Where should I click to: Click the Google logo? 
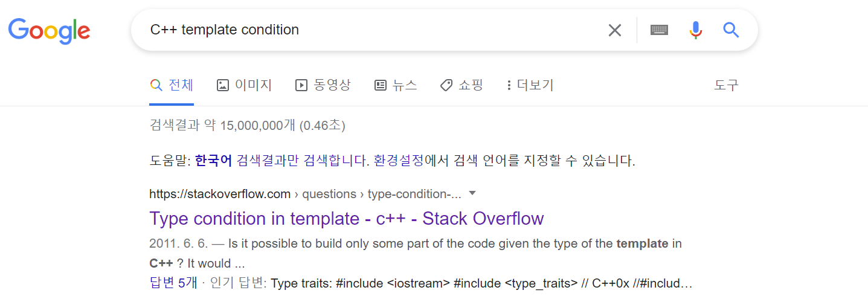(50, 30)
